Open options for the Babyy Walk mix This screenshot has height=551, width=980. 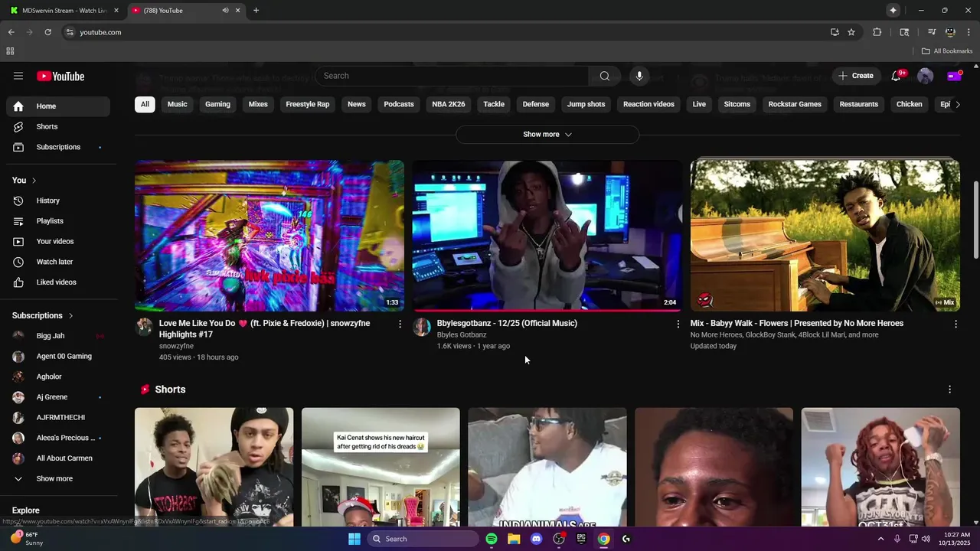click(955, 324)
